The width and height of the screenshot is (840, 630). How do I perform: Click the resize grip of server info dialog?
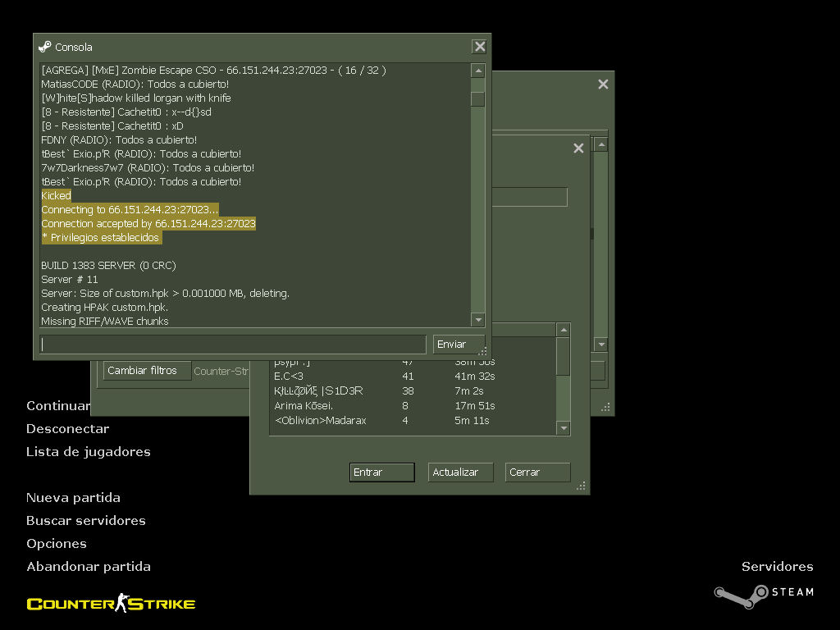582,486
